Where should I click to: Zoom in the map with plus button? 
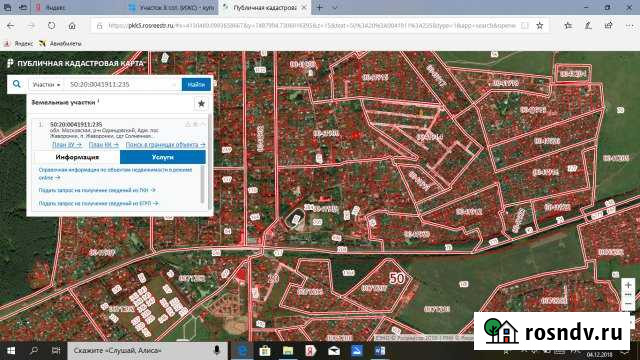click(x=628, y=285)
